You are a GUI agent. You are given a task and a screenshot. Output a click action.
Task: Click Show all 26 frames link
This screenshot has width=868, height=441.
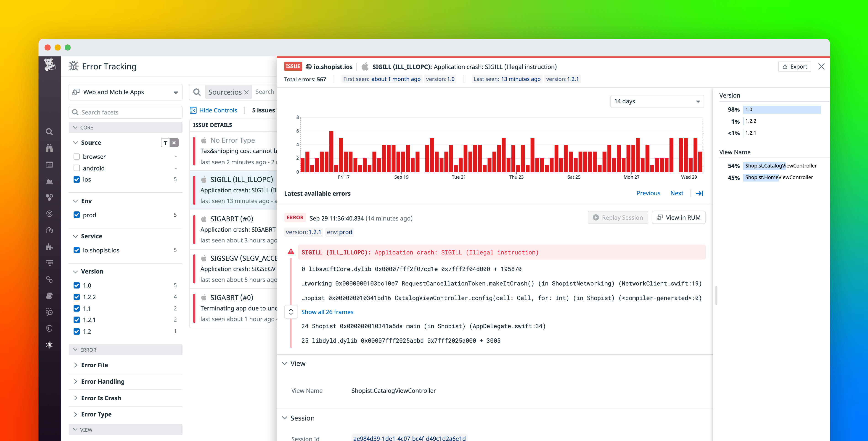tap(327, 312)
